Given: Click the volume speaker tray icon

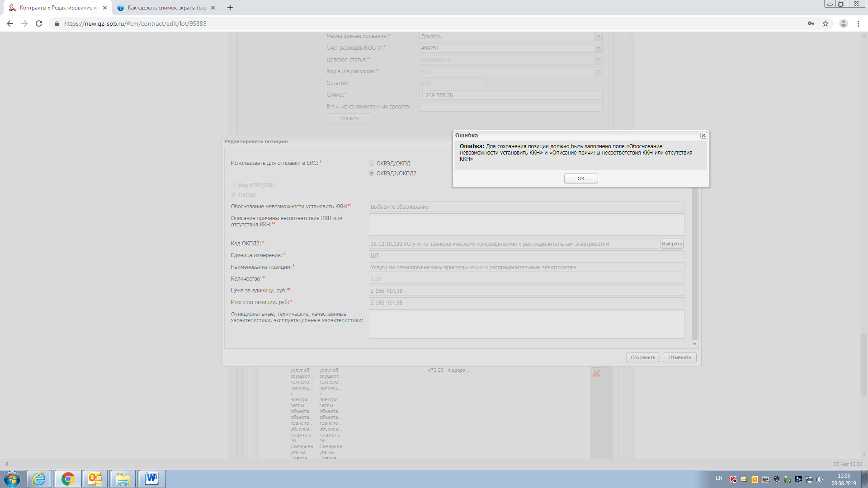Looking at the screenshot, I should (820, 479).
